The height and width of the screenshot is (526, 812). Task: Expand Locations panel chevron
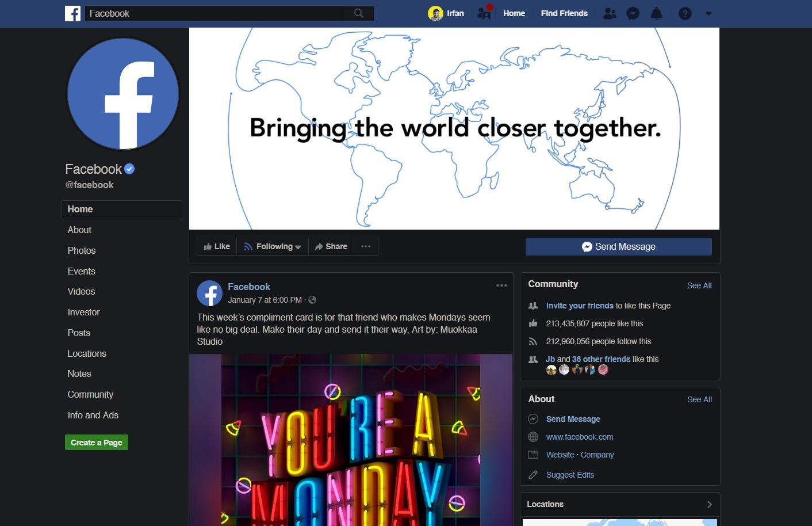point(710,504)
